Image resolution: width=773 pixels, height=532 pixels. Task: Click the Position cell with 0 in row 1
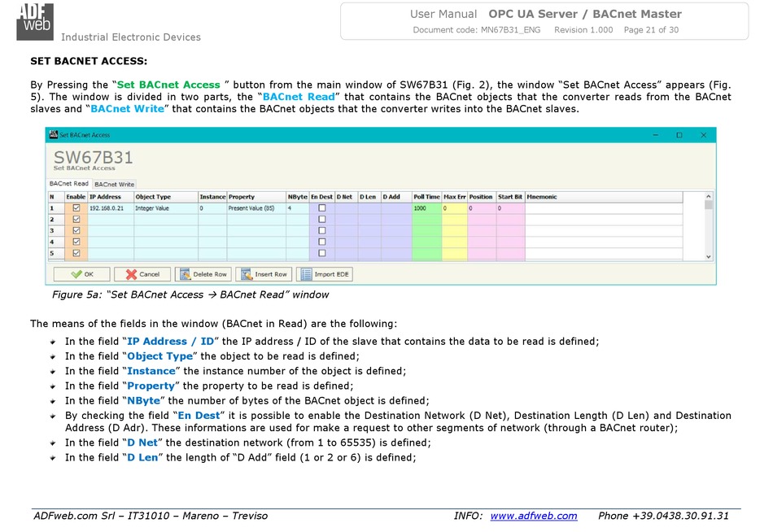[482, 208]
